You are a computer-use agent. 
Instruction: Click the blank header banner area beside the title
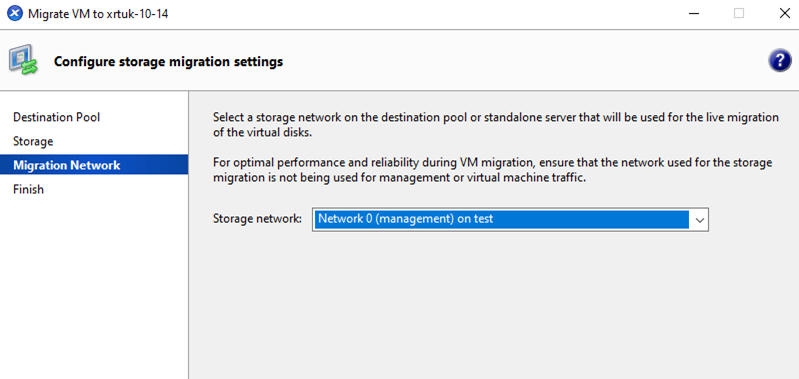[525, 62]
